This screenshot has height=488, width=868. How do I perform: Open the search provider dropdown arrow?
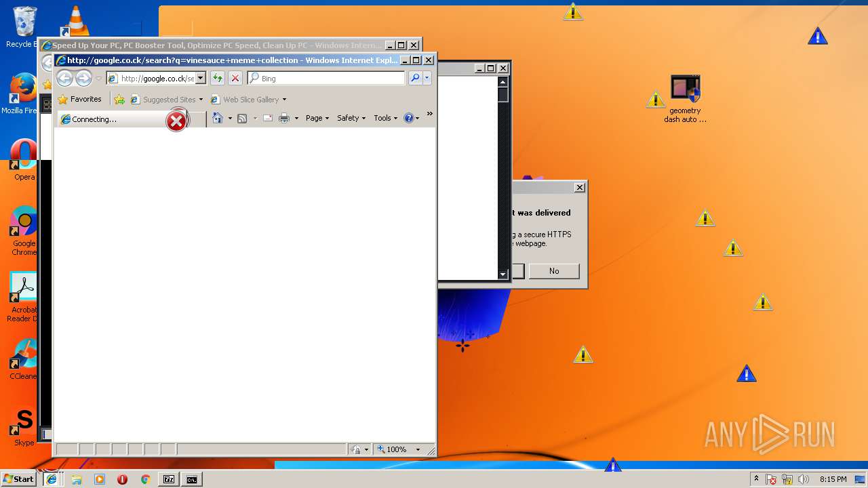(427, 79)
